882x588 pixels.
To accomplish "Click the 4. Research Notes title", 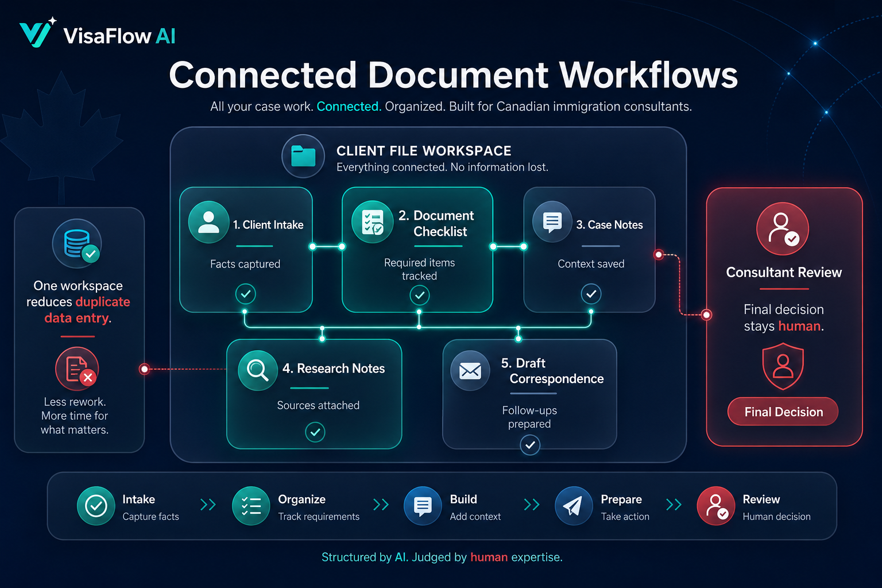I will pos(333,369).
